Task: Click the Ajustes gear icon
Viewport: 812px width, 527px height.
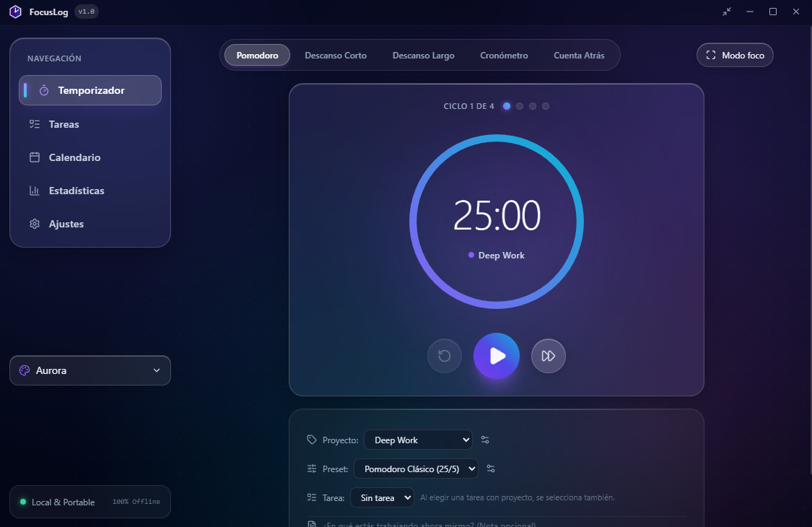Action: (x=35, y=224)
